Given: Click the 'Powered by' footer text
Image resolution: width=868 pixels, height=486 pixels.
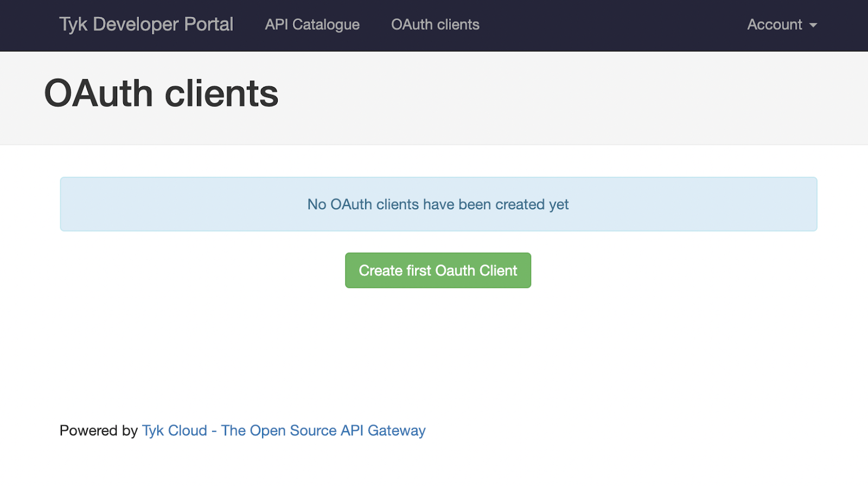Looking at the screenshot, I should tap(98, 430).
